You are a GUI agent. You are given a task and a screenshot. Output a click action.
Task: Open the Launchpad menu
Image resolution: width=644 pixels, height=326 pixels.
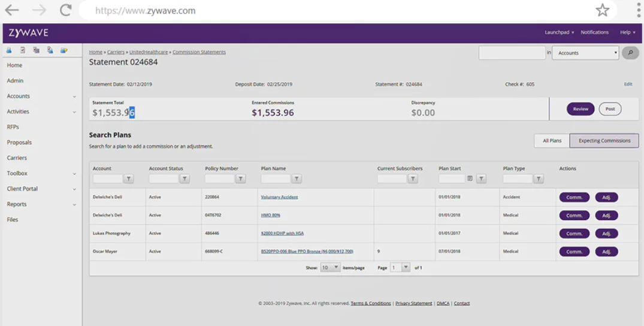559,32
